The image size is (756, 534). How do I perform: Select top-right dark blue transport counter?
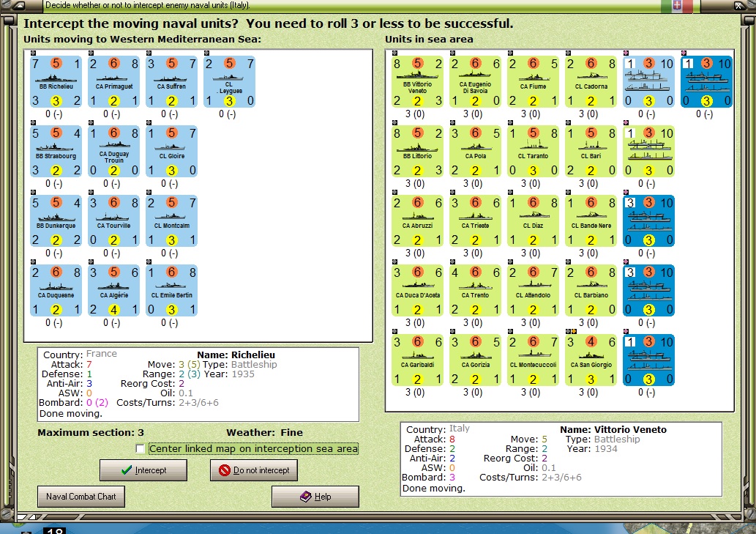707,82
